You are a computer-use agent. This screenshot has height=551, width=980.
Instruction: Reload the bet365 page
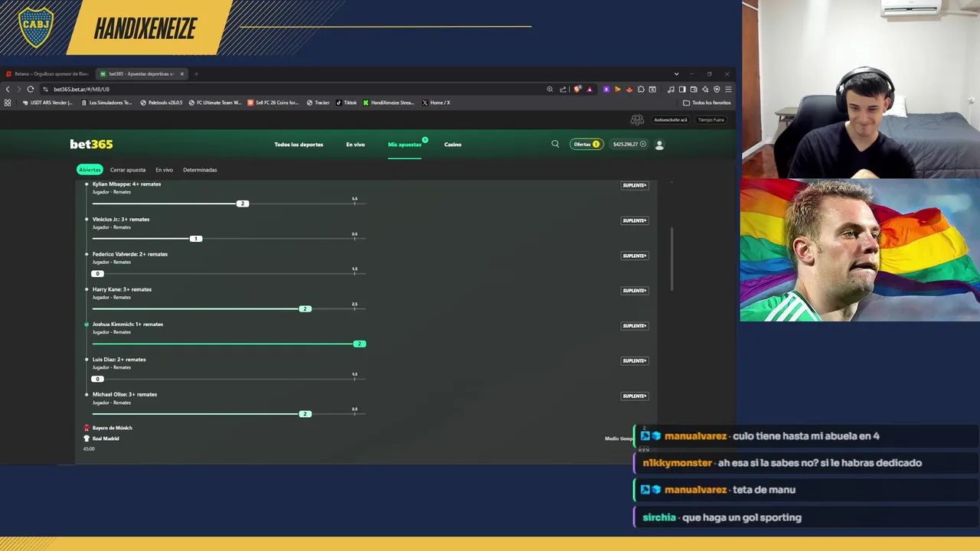(31, 90)
